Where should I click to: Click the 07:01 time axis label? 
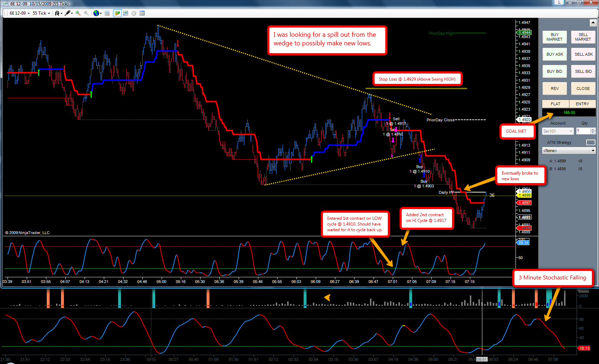coord(392,282)
